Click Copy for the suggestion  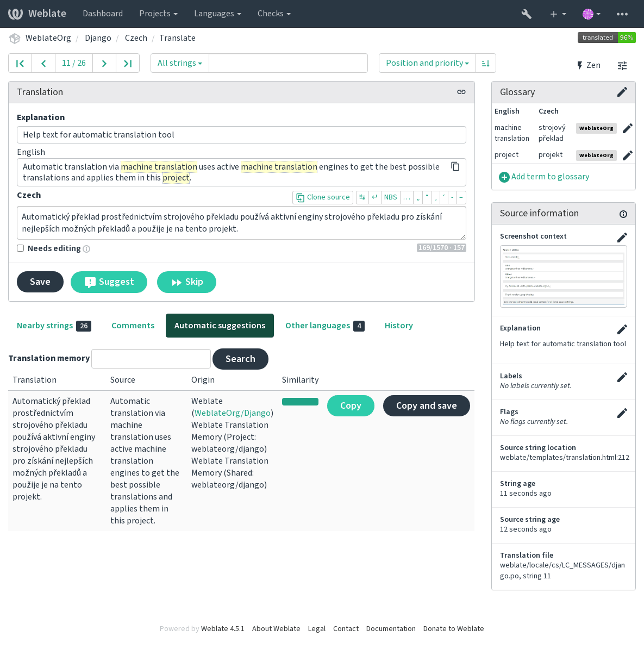click(351, 405)
